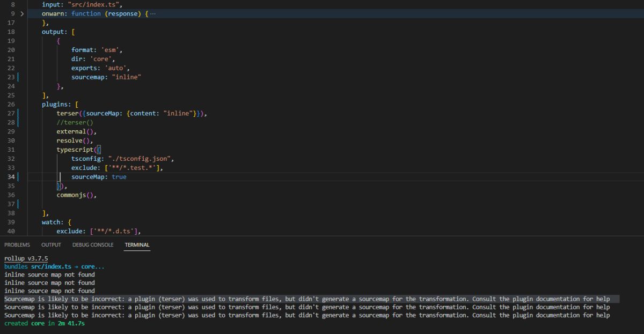The height and width of the screenshot is (334, 644).
Task: Click the dir: 'core' line
Action: coord(93,59)
